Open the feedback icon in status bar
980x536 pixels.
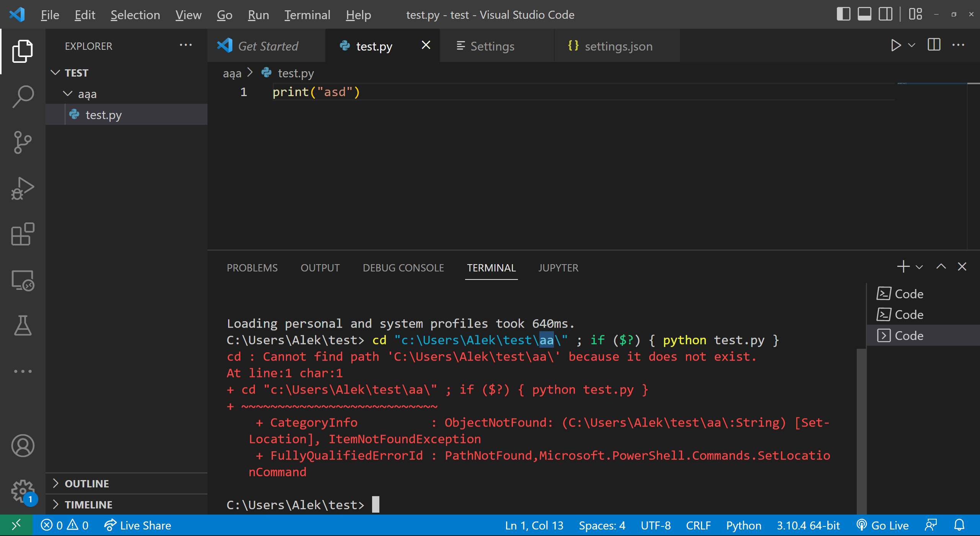click(x=931, y=525)
